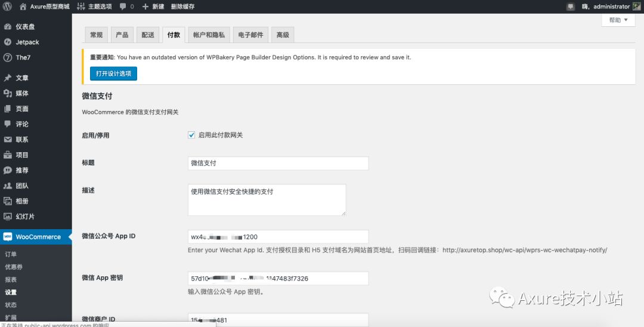Switch to the 常规 tab
The height and width of the screenshot is (327, 644).
tap(96, 35)
